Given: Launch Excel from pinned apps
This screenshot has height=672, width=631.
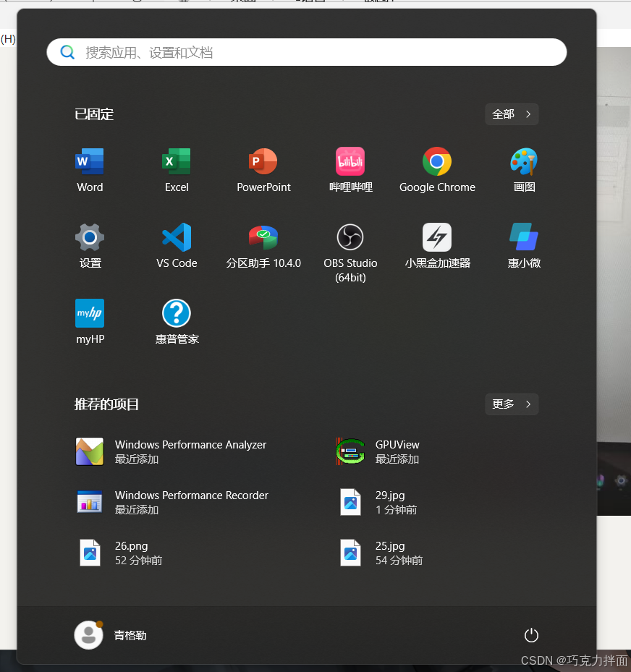Looking at the screenshot, I should pyautogui.click(x=177, y=170).
